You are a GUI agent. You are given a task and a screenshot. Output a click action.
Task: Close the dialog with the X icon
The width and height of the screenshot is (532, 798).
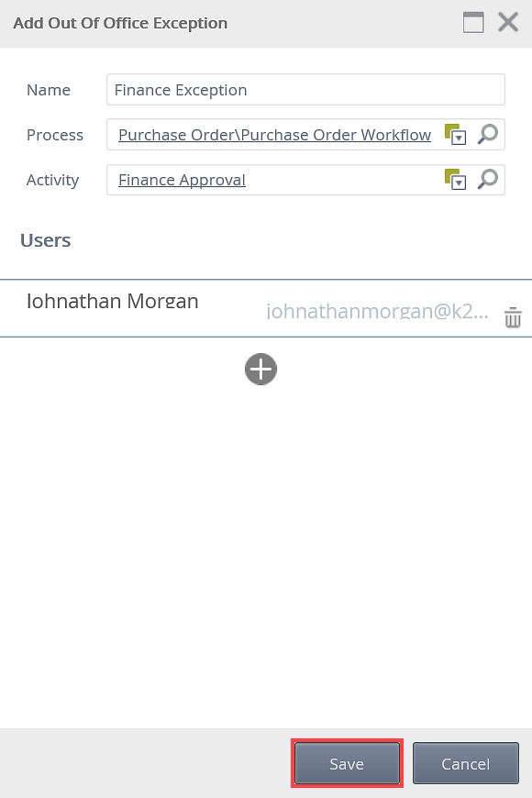pyautogui.click(x=507, y=22)
